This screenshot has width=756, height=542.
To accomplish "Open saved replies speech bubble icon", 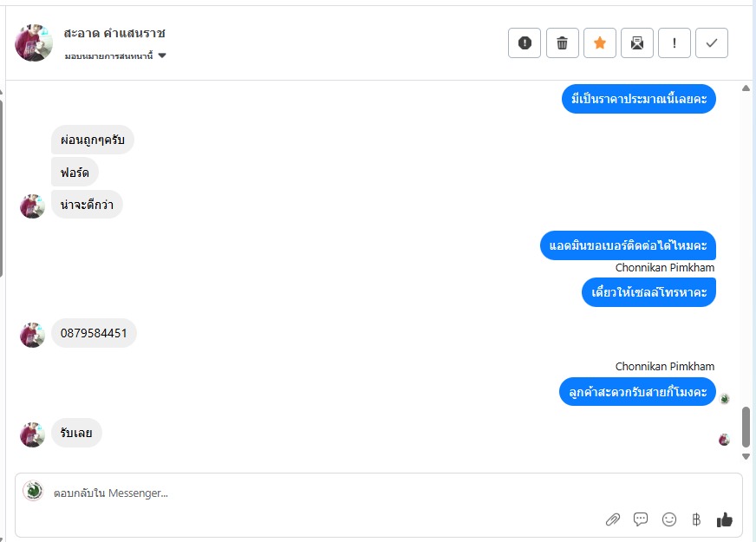I will point(641,519).
